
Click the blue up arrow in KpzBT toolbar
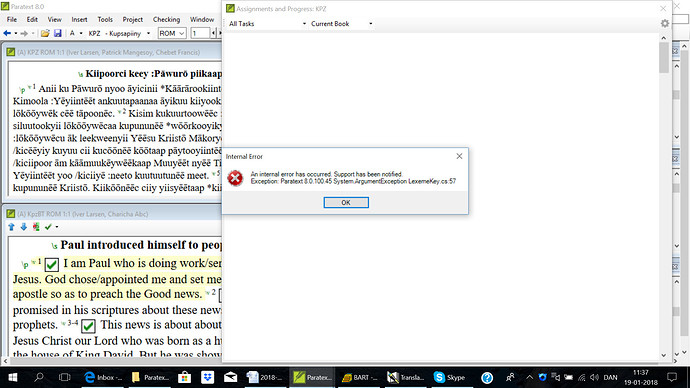11,227
